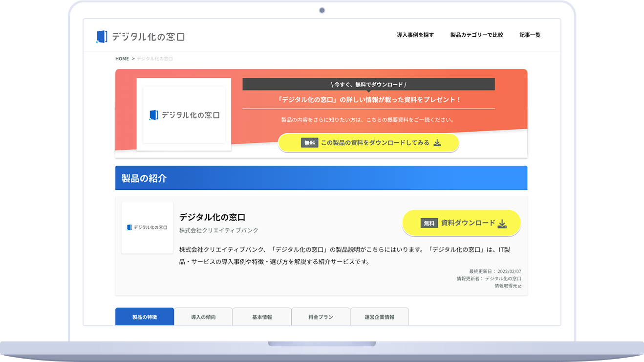The image size is (644, 362).
Task: Open 記事一覧 from the top navigation
Action: point(530,35)
